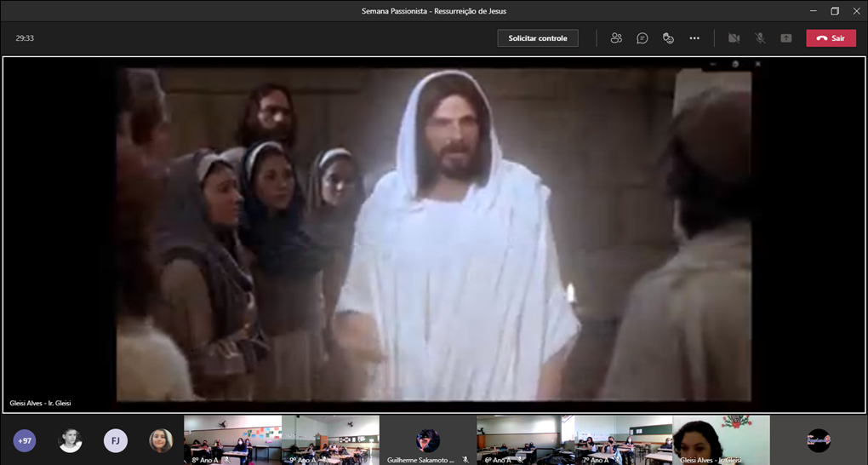Select Gleisi Alves' video tile

(x=721, y=439)
